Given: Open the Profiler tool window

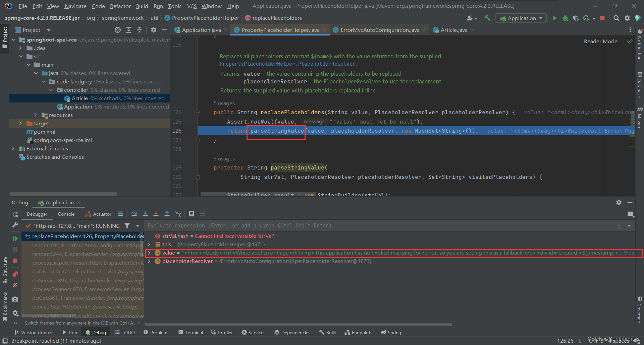Looking at the screenshot, I should coord(222,332).
